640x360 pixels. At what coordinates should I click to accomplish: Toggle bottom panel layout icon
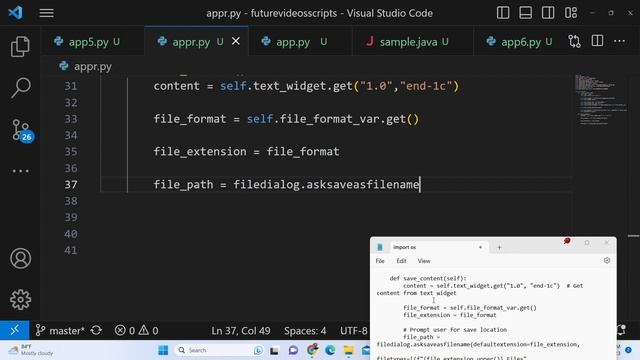pyautogui.click(x=525, y=13)
